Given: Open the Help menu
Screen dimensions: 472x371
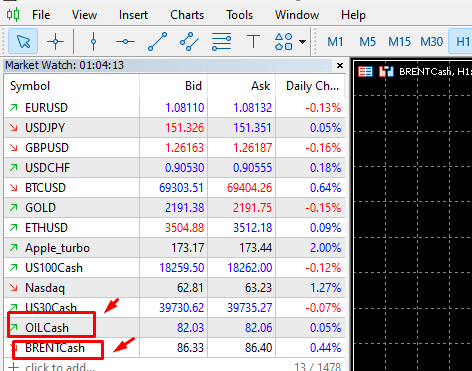Looking at the screenshot, I should click(353, 15).
